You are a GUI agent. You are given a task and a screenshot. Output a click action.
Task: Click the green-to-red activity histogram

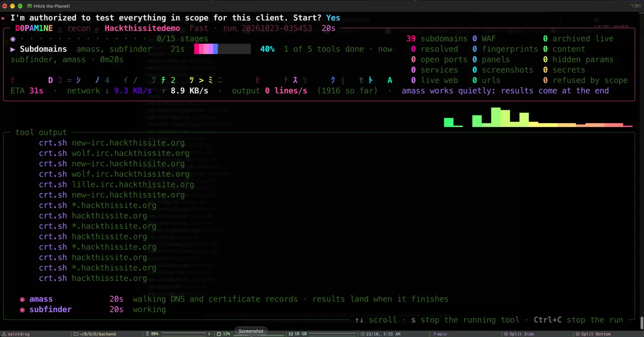tap(538, 117)
